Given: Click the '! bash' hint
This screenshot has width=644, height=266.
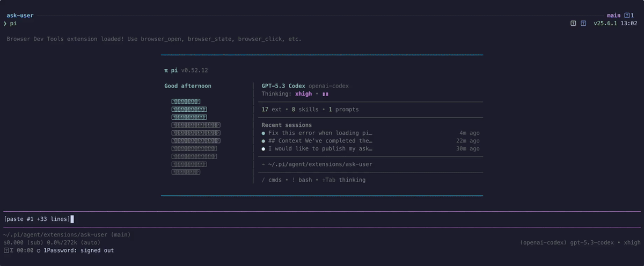Looking at the screenshot, I should click(x=302, y=180).
